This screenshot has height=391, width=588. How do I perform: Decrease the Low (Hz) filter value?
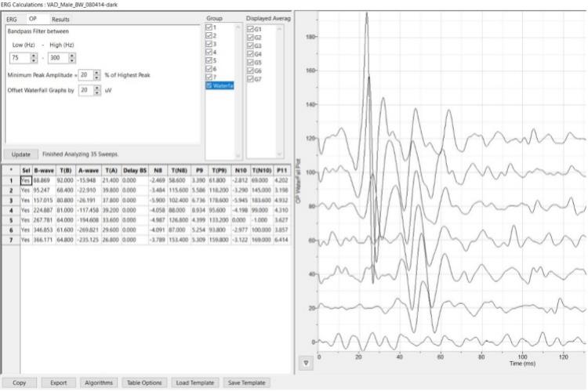click(34, 60)
